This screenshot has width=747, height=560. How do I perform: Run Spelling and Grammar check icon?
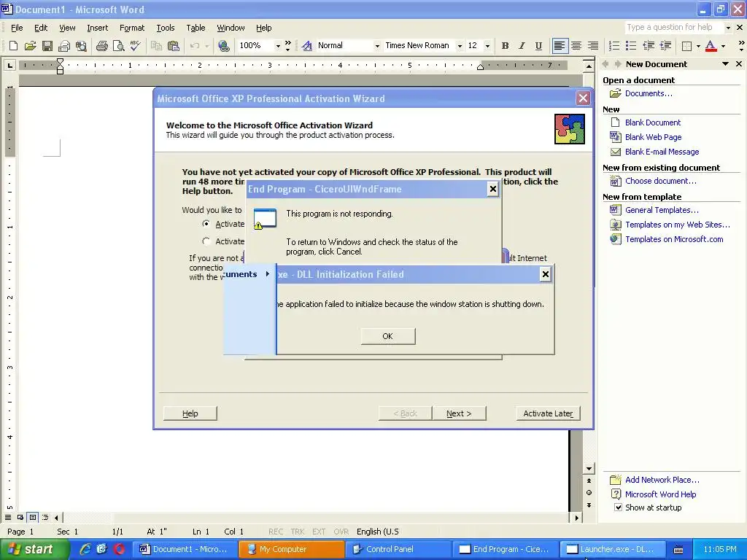135,46
